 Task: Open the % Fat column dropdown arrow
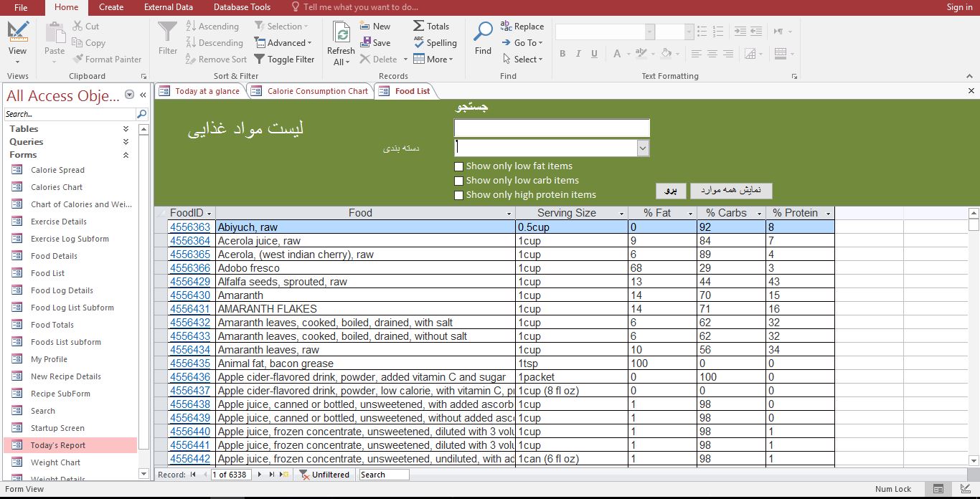(691, 213)
